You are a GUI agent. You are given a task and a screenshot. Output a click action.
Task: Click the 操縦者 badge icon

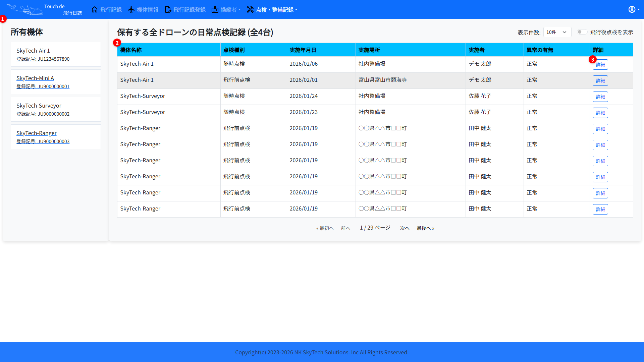pyautogui.click(x=215, y=9)
